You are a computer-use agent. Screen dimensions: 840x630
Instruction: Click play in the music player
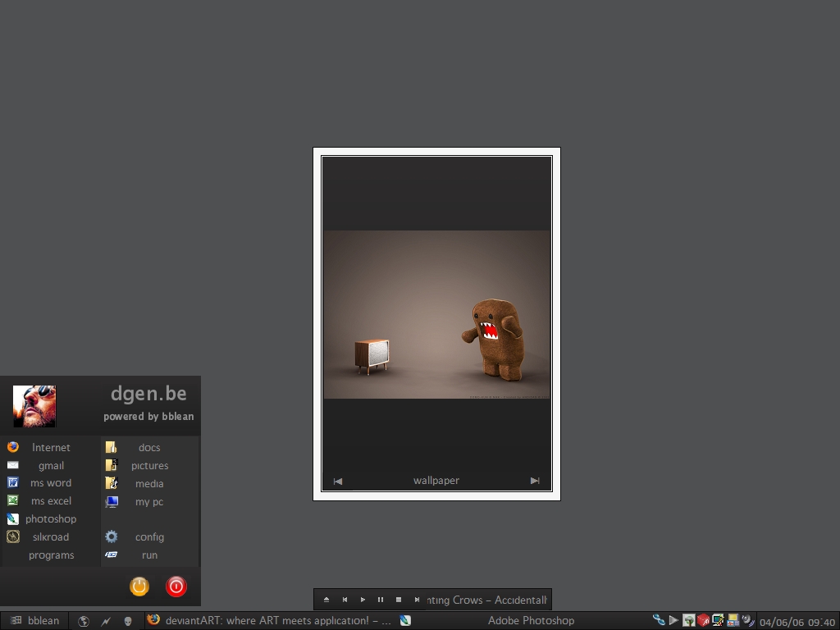[x=363, y=600]
